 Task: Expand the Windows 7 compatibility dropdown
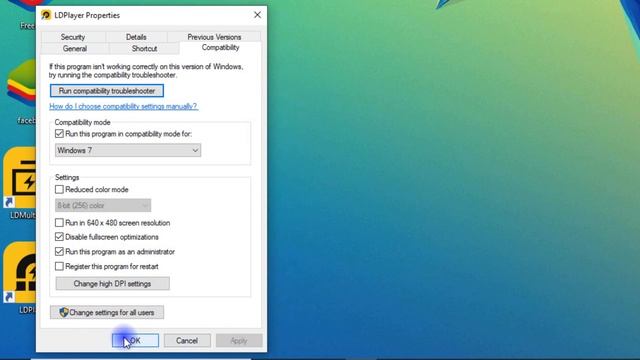point(128,150)
